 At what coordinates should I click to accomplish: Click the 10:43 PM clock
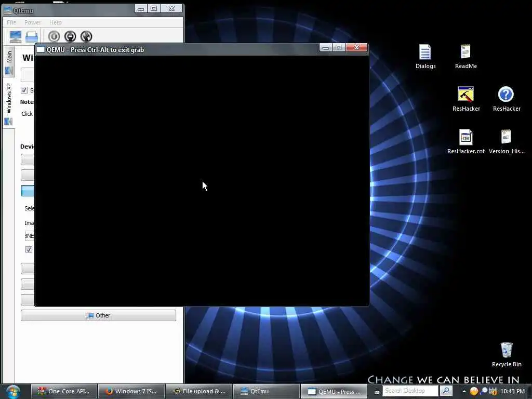point(512,391)
